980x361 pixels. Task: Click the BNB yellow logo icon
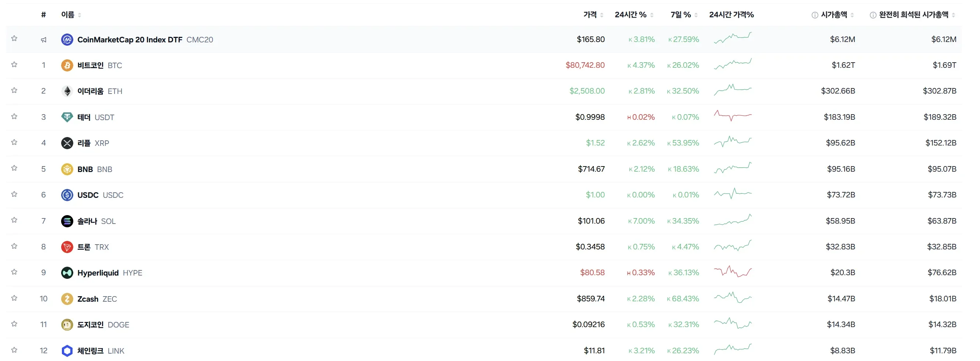(67, 169)
